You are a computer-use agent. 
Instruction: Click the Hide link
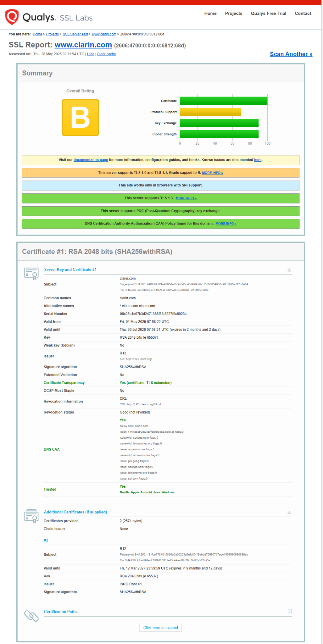click(91, 54)
